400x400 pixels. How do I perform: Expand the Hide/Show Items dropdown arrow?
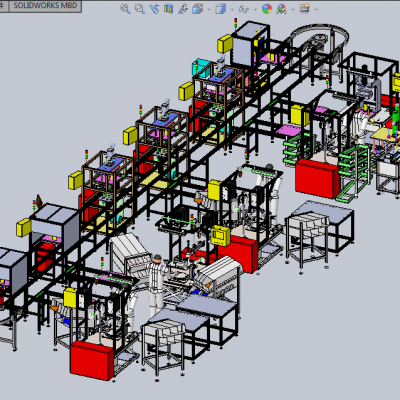[255, 9]
